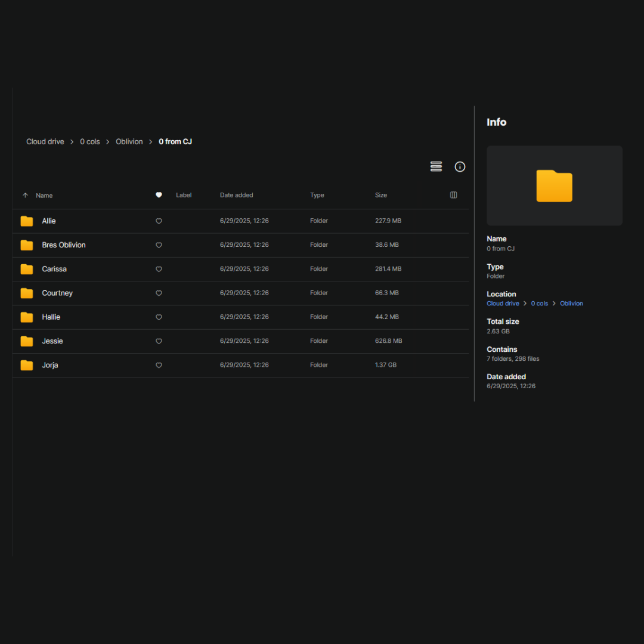644x644 pixels.
Task: Click the Allie folder icon
Action: point(27,221)
